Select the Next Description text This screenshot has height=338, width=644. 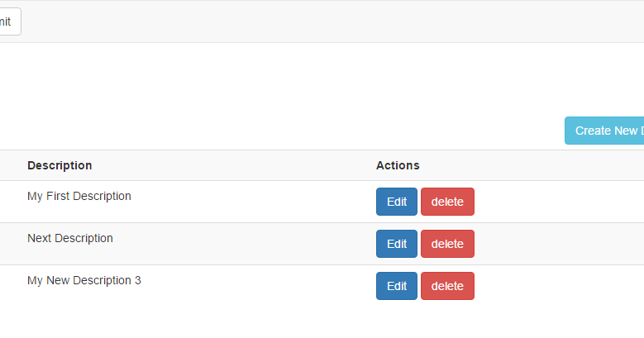[x=70, y=238]
